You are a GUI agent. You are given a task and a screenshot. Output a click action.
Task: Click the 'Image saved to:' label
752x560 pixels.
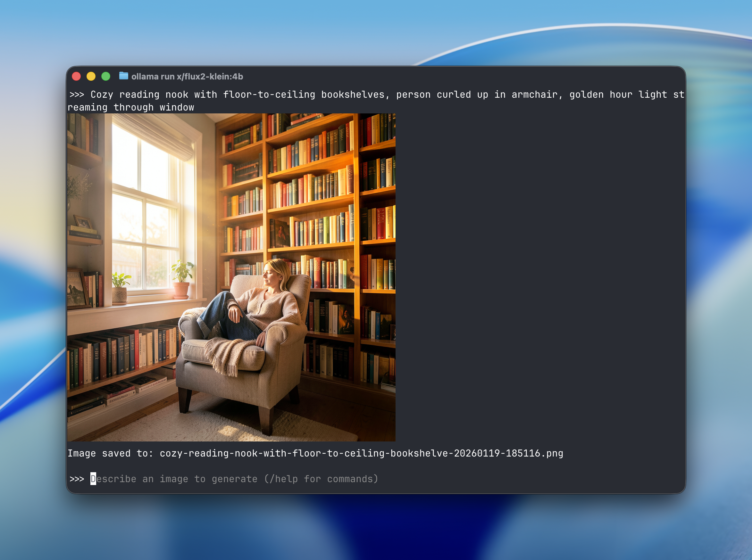(110, 453)
